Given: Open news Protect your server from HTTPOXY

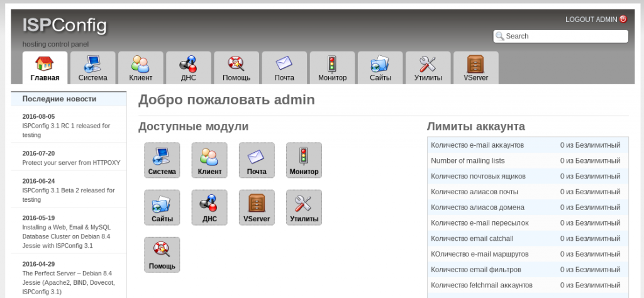Looking at the screenshot, I should (71, 163).
